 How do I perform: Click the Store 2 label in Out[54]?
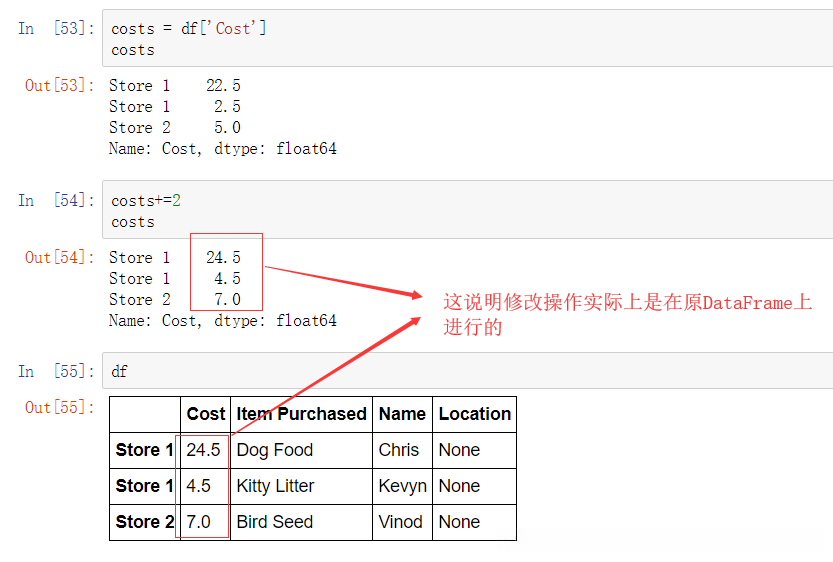click(140, 300)
